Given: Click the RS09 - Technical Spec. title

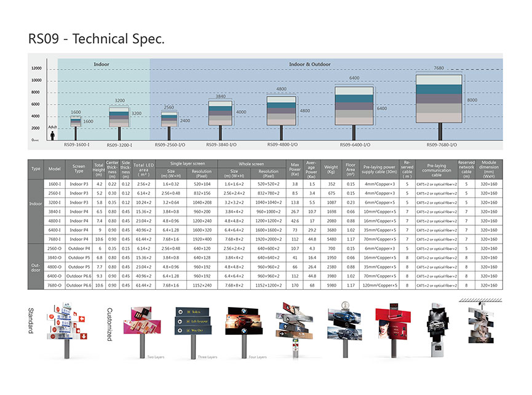Looking at the screenshot, I should coord(97,38).
